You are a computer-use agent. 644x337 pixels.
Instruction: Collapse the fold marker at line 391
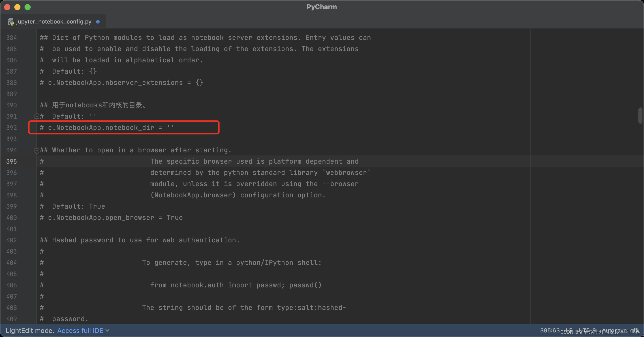[37, 116]
